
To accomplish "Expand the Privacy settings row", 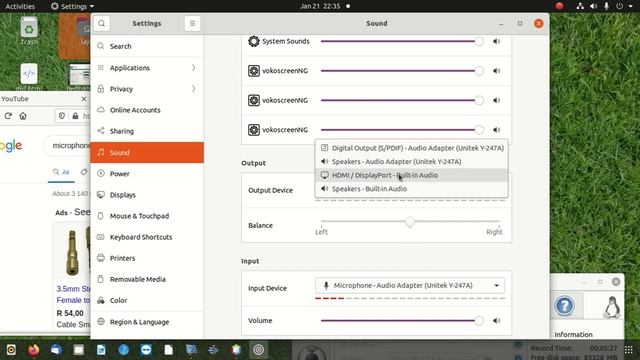I will coord(147,89).
